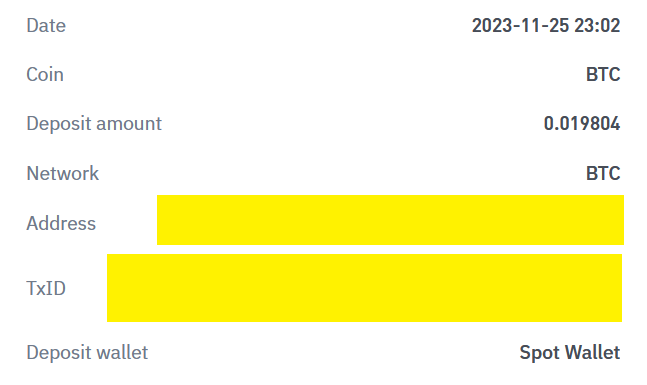Click the Address label
The width and height of the screenshot is (647, 385).
coord(61,223)
